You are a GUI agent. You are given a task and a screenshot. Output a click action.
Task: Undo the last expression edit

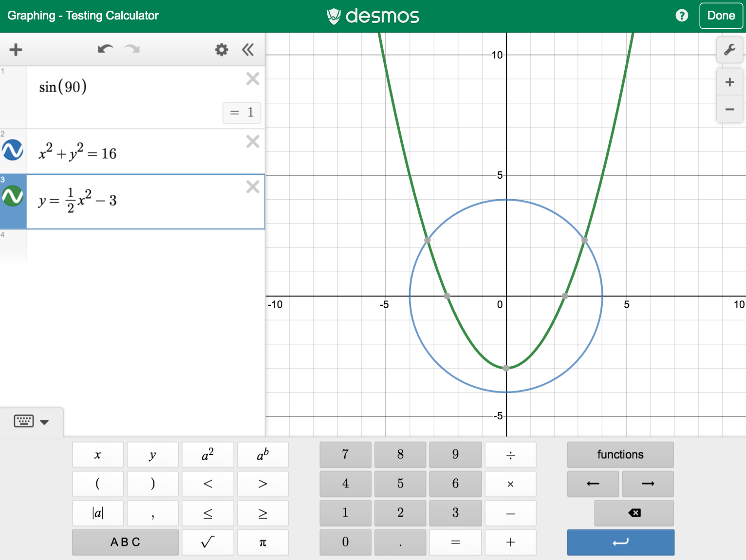(105, 49)
